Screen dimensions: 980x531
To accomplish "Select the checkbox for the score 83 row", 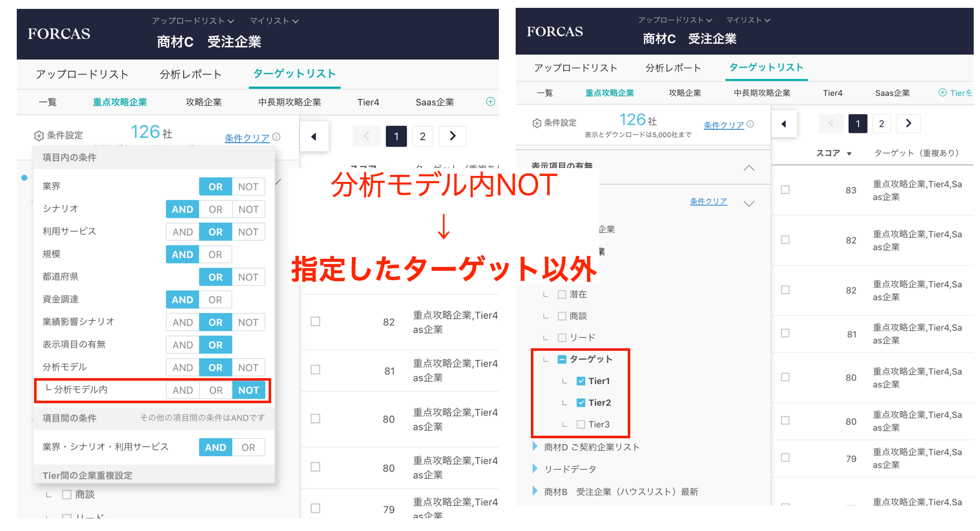I will (x=785, y=190).
